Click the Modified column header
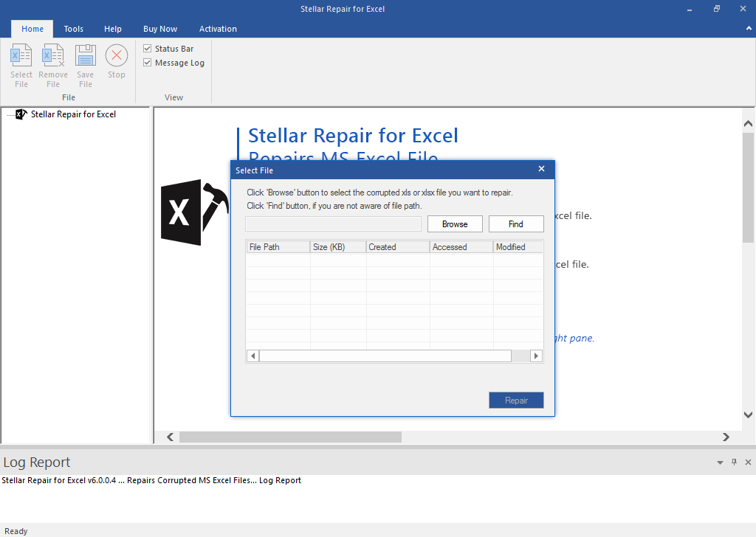The image size is (756, 537). click(x=518, y=247)
